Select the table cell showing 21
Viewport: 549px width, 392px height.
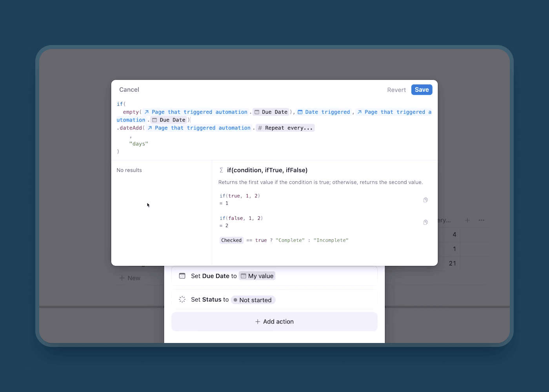(x=452, y=263)
